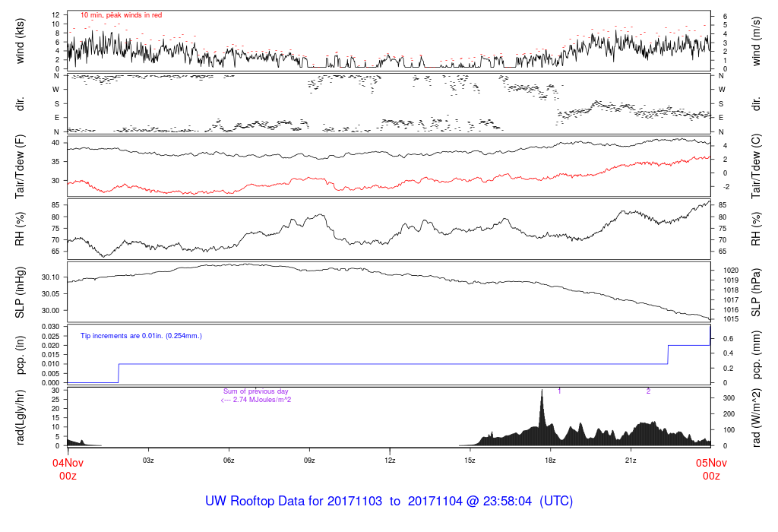This screenshot has height=532, width=778.
Task: Click 'Tip increments are 0.01in. (0.254mm.)' note
Action: click(x=141, y=336)
